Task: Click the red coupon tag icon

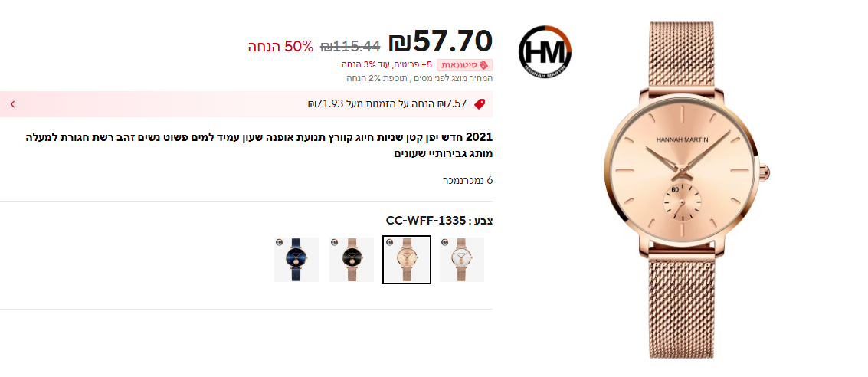Action: pyautogui.click(x=480, y=104)
